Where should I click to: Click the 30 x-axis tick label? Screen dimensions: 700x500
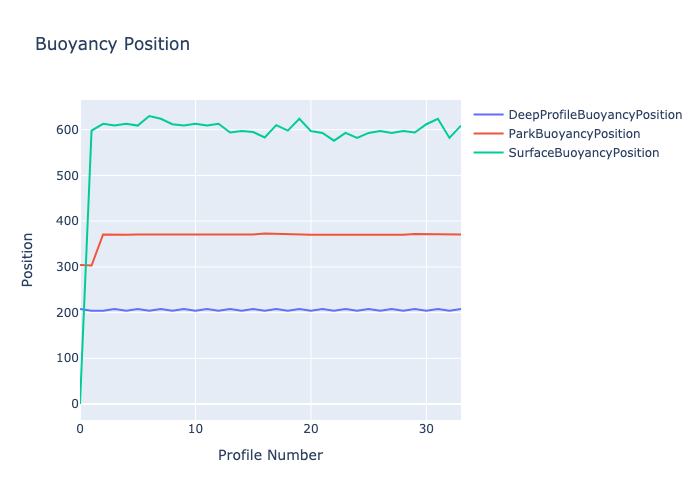[x=426, y=429]
